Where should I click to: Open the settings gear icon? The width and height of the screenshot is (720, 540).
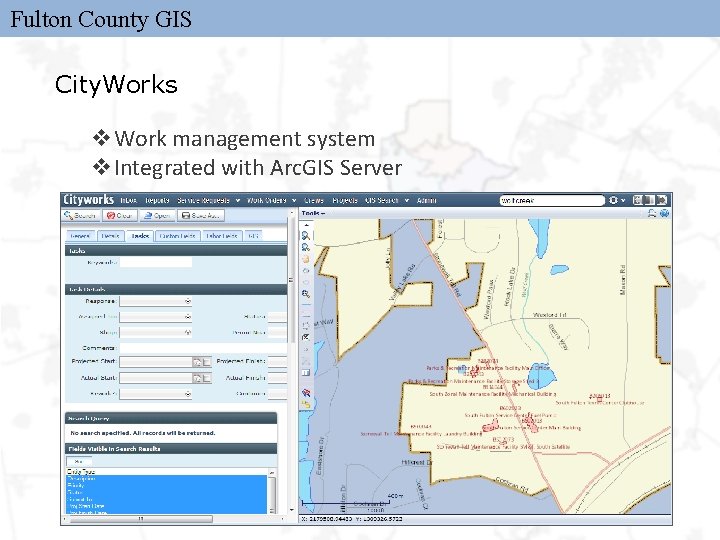click(613, 200)
